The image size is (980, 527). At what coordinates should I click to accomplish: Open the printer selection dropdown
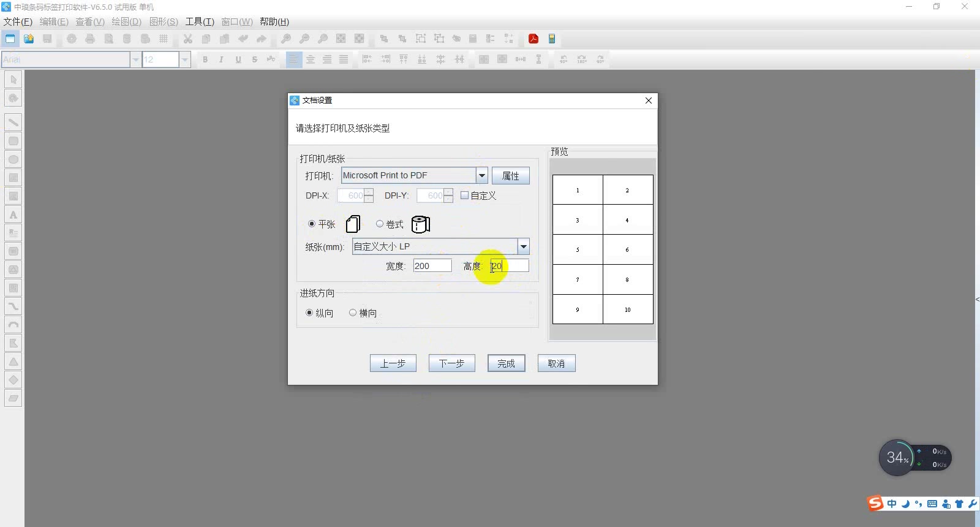[x=482, y=175]
